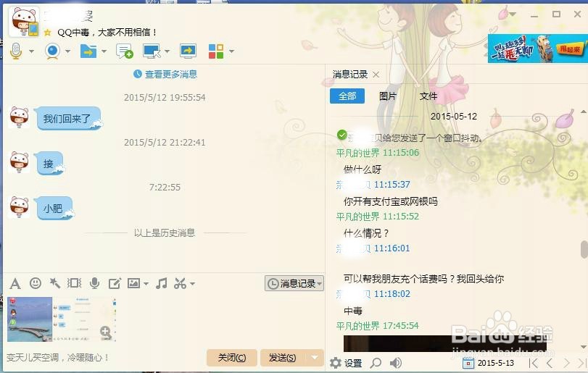Send a window shake nudge icon

coord(74,283)
